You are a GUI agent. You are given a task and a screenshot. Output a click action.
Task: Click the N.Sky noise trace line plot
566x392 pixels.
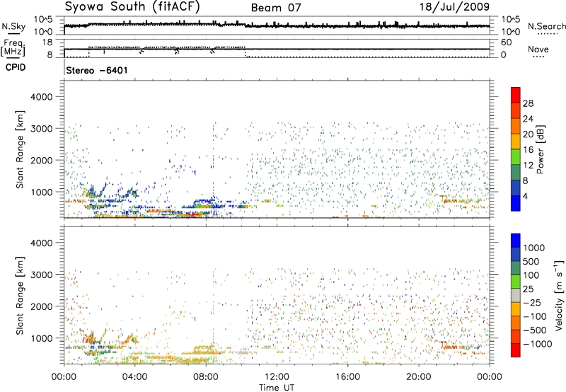277,25
